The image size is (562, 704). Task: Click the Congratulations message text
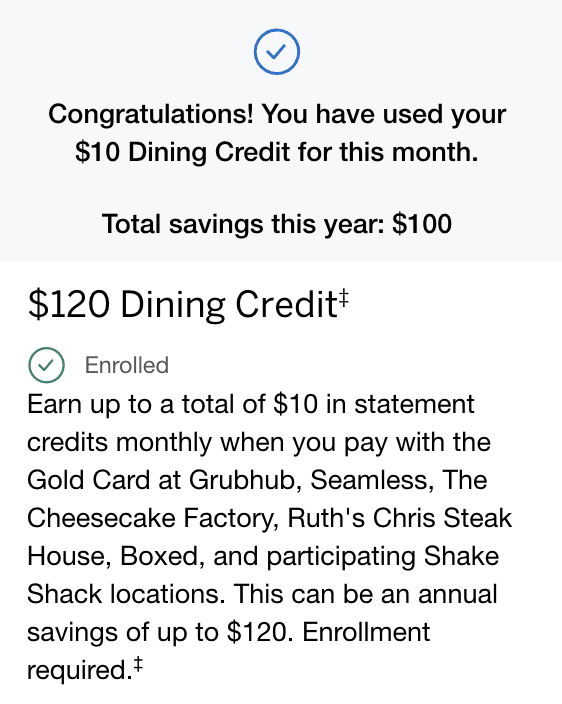pyautogui.click(x=277, y=133)
